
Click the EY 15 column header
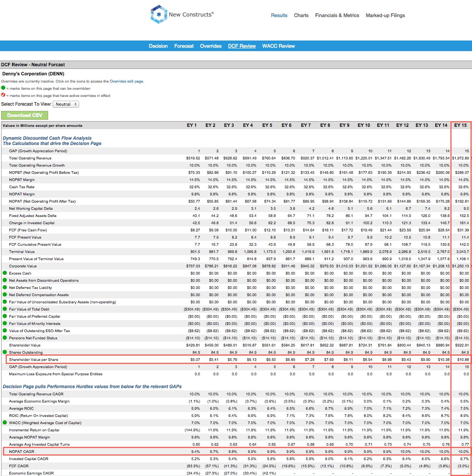pyautogui.click(x=461, y=125)
